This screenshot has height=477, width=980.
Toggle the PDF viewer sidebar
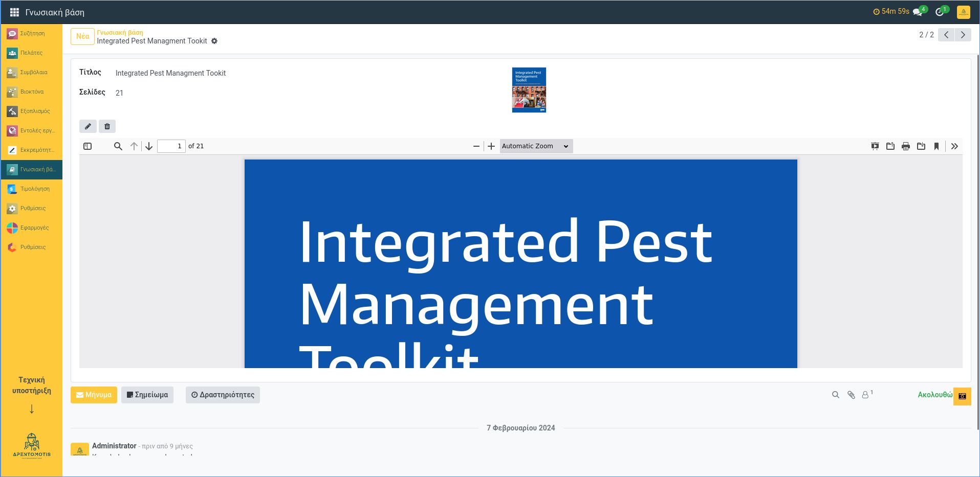click(88, 146)
